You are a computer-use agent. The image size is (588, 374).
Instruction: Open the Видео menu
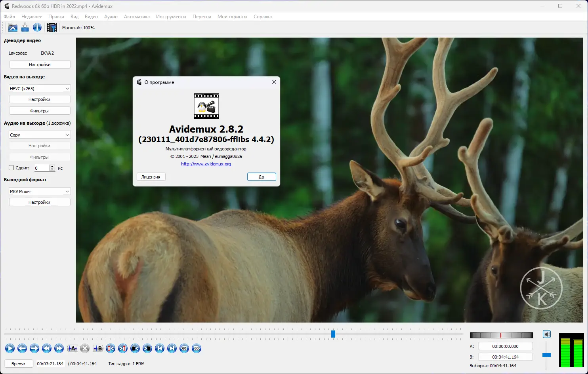pos(91,17)
